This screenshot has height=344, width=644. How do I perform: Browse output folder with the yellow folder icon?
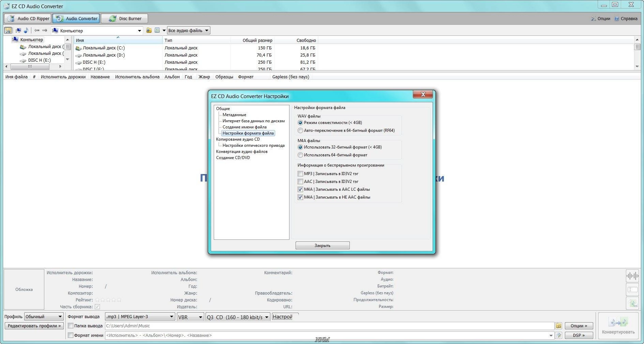click(x=558, y=326)
